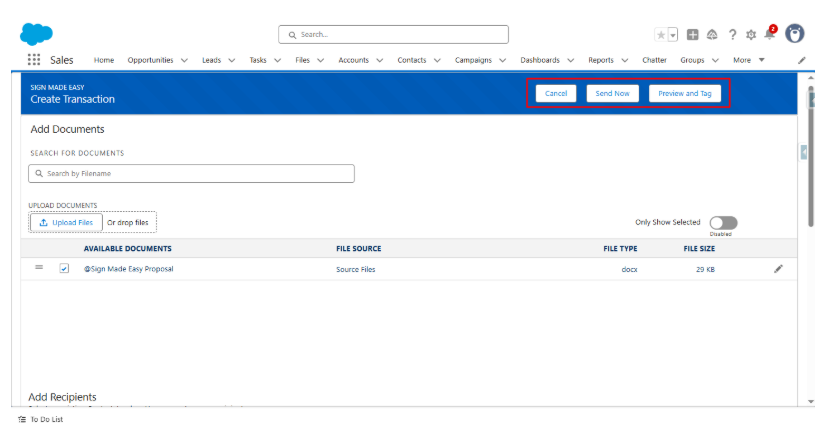Click the To Do List utility icon
The width and height of the screenshot is (839, 438).
click(22, 419)
